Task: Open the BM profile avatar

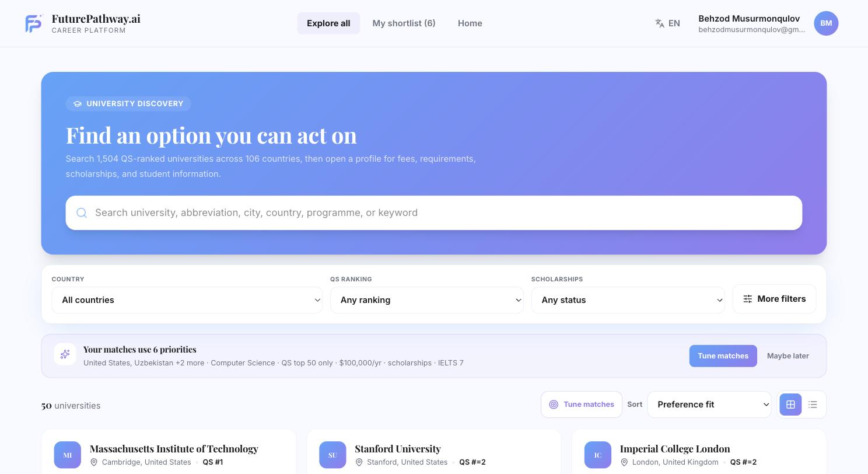Action: click(x=826, y=23)
